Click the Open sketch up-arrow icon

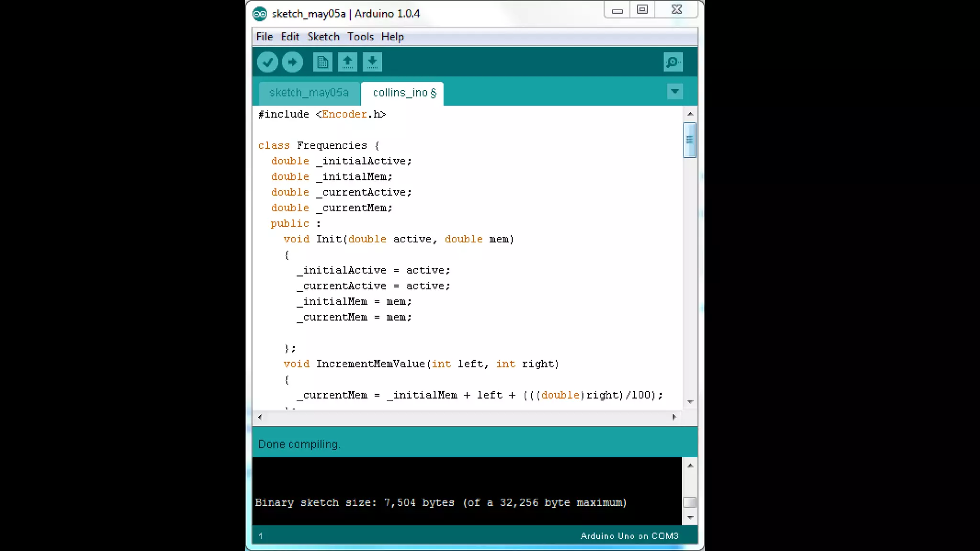click(x=347, y=62)
